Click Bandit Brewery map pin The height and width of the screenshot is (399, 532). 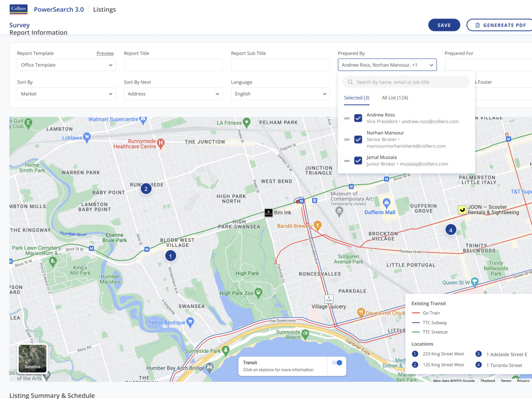[318, 225]
